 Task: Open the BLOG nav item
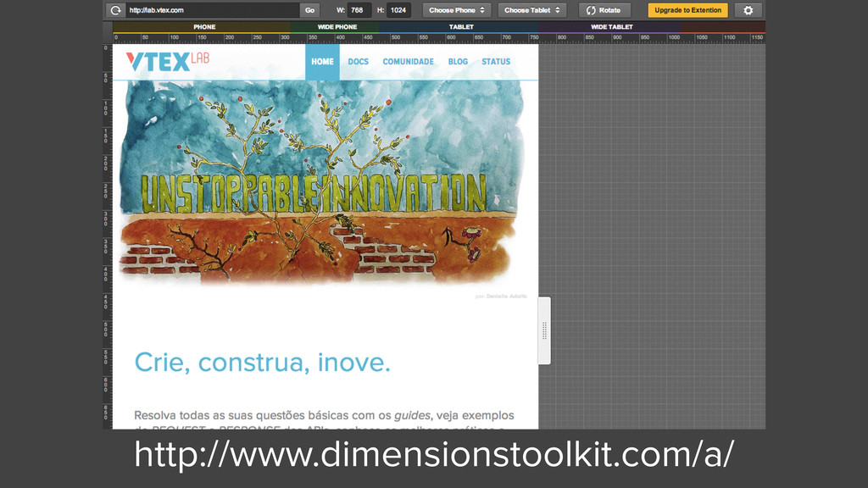point(458,61)
